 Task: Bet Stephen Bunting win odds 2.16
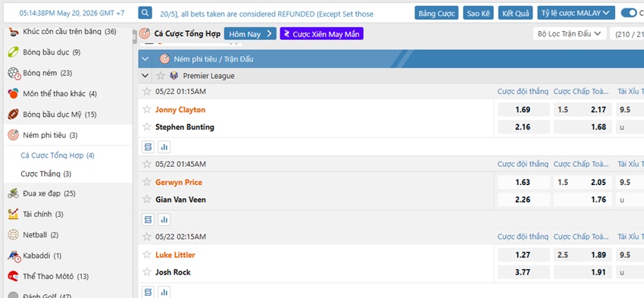(524, 127)
